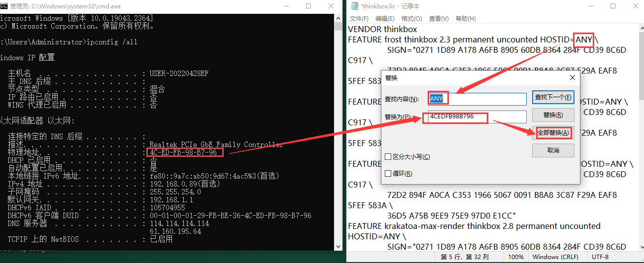Screen dimensions: 644x263
Task: Click DHCPv6 IAID value 105704955
Action: (168, 208)
